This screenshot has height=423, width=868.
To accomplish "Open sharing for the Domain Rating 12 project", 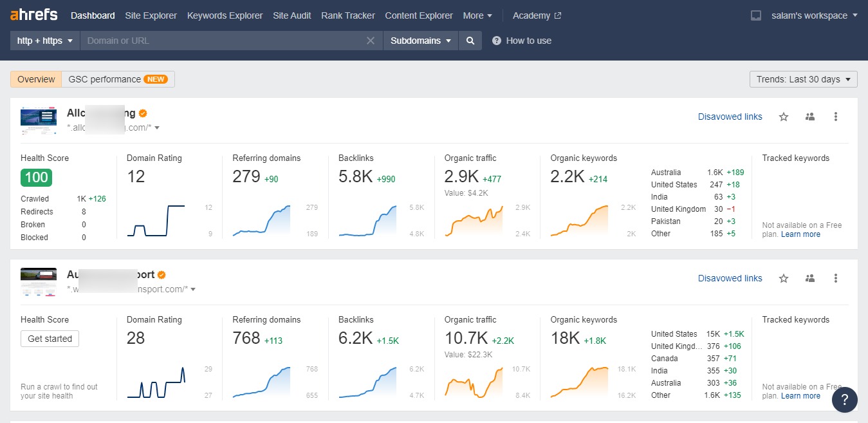I will [x=810, y=117].
